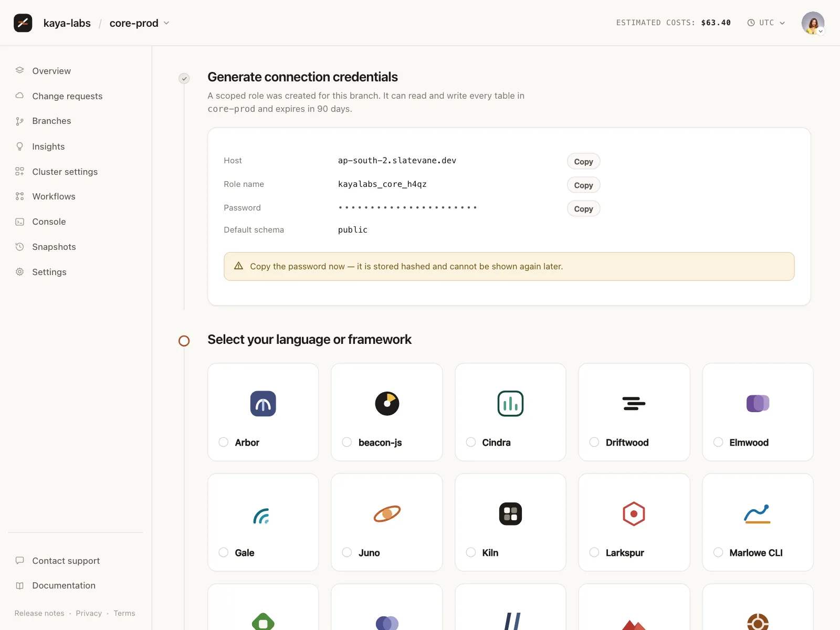This screenshot has height=630, width=840.
Task: Select the Cindra radio button
Action: (x=471, y=442)
